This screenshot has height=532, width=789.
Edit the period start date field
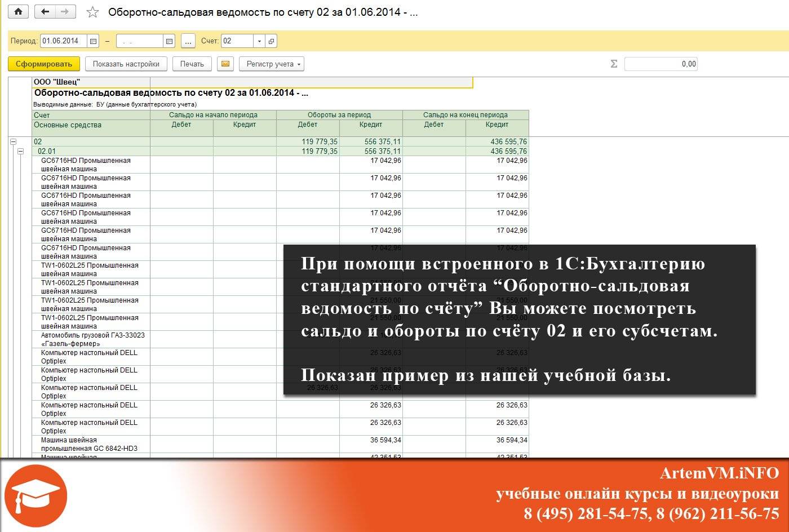click(x=64, y=41)
